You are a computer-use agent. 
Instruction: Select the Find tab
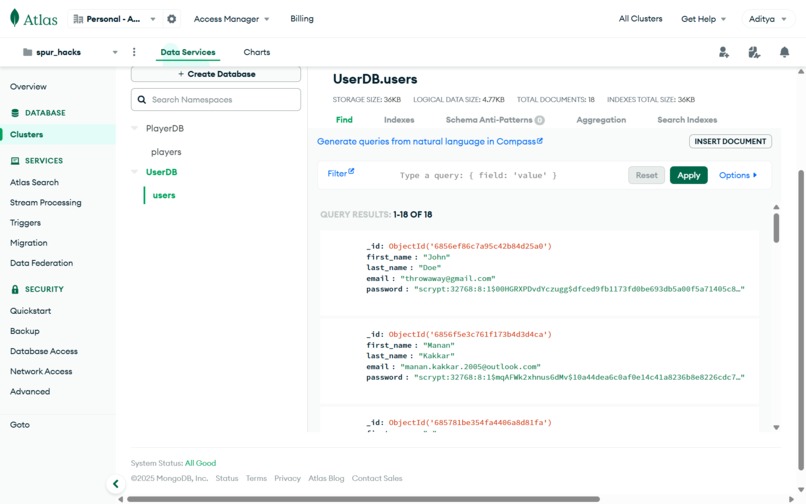[344, 120]
